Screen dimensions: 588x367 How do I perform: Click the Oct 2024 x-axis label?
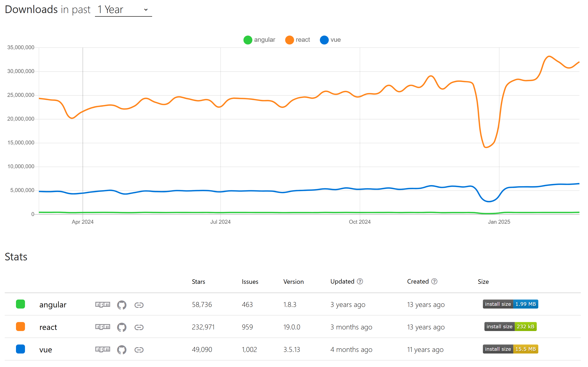click(x=360, y=222)
